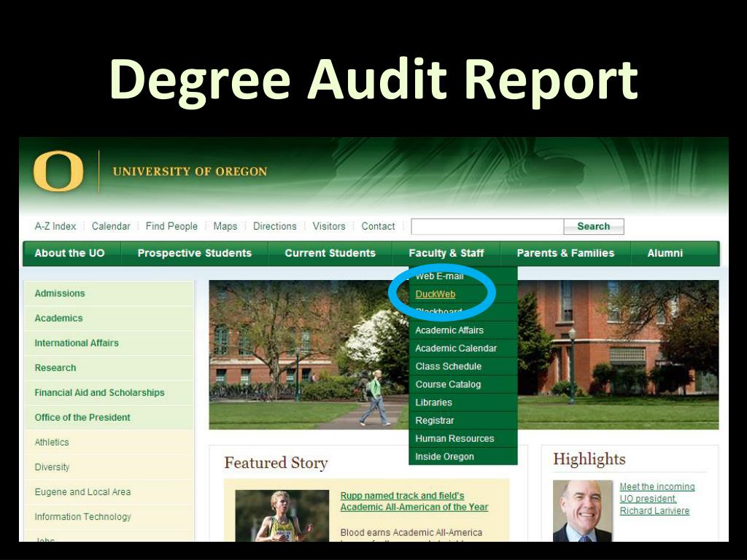Screen dimensions: 747x560
Task: Select Course Catalog in the dropdown
Action: [463, 384]
